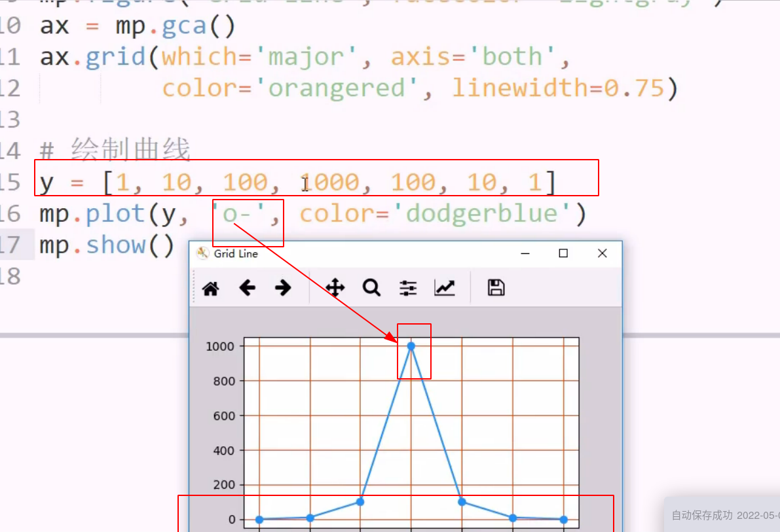The width and height of the screenshot is (780, 532).
Task: Maximize the Grid Line window
Action: point(563,254)
